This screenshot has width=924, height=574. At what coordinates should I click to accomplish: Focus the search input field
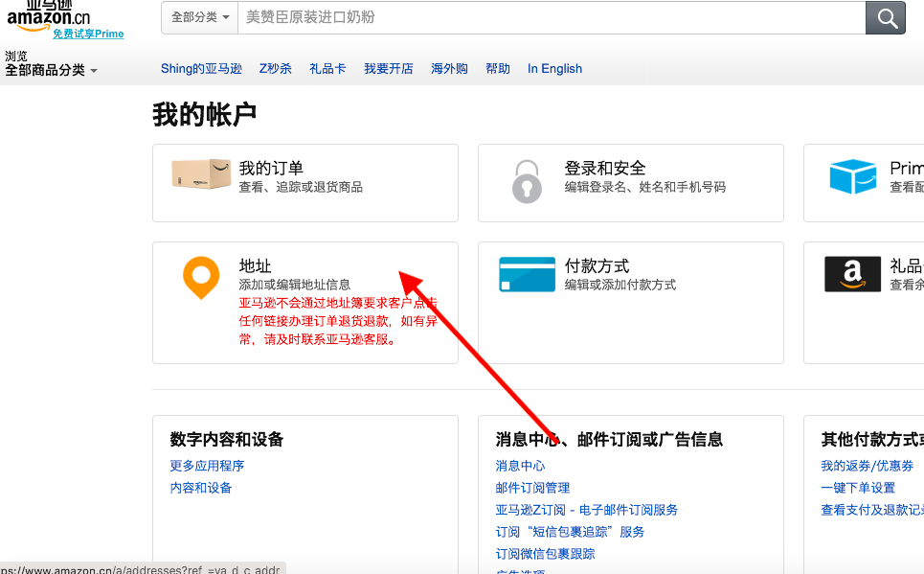552,17
